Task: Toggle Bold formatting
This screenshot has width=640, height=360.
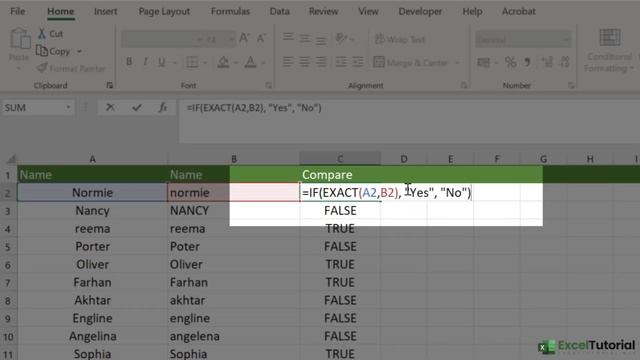Action: [129, 62]
